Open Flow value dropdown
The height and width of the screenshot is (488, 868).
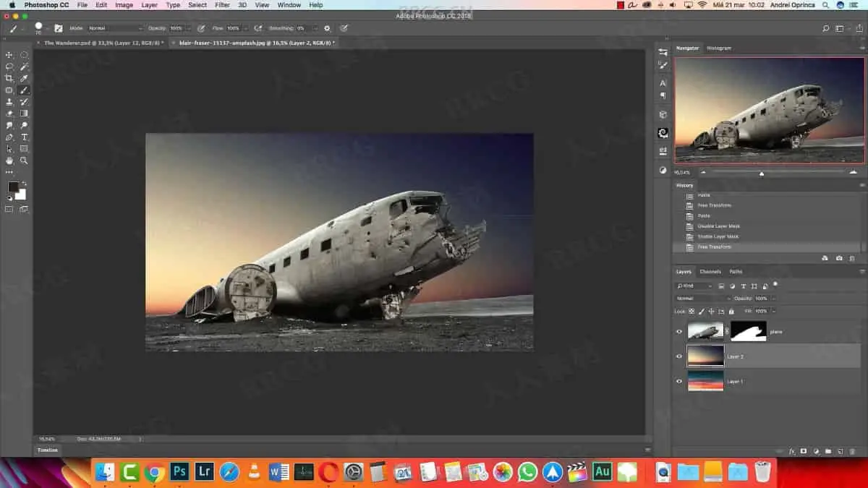[245, 28]
